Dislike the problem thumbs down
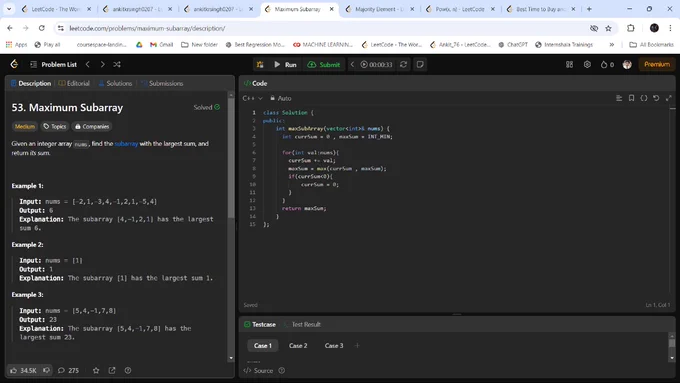Screen dimensions: 680x383 coord(46,370)
